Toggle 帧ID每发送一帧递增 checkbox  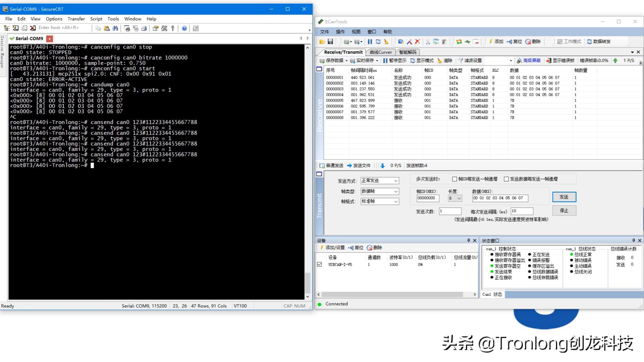[x=454, y=179]
